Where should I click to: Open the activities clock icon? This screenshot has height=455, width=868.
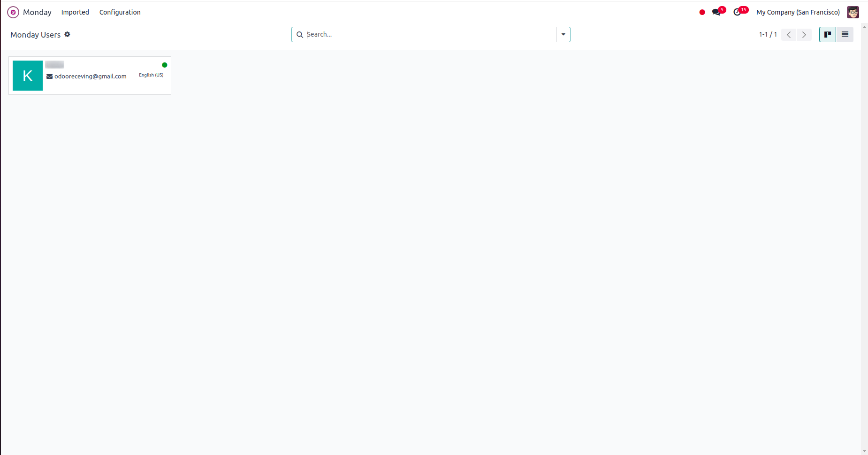738,12
